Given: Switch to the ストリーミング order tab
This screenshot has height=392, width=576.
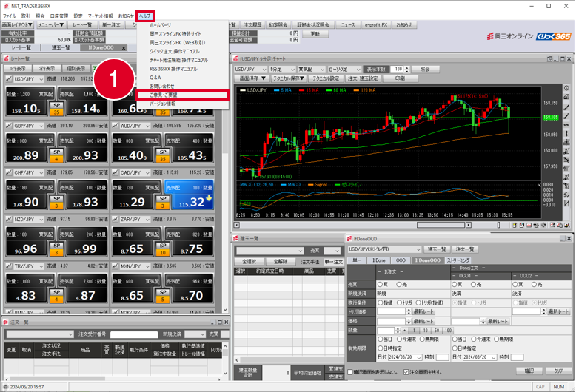Looking at the screenshot, I should click(458, 260).
